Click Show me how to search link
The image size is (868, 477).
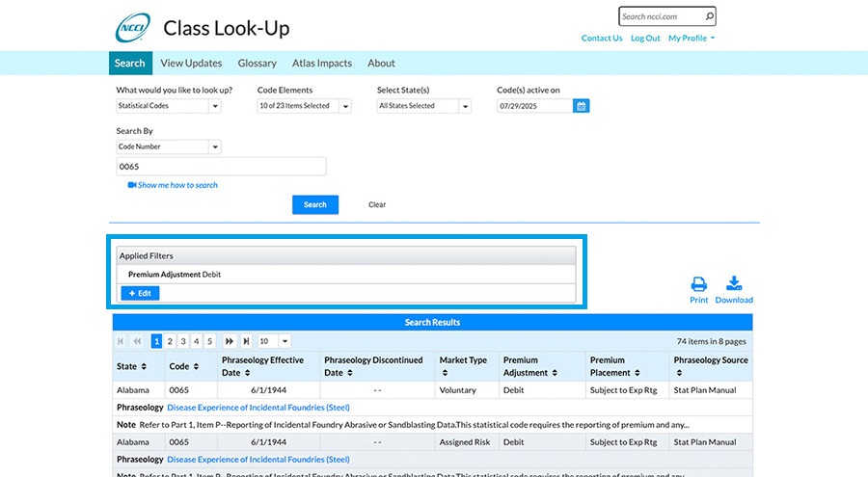click(177, 185)
